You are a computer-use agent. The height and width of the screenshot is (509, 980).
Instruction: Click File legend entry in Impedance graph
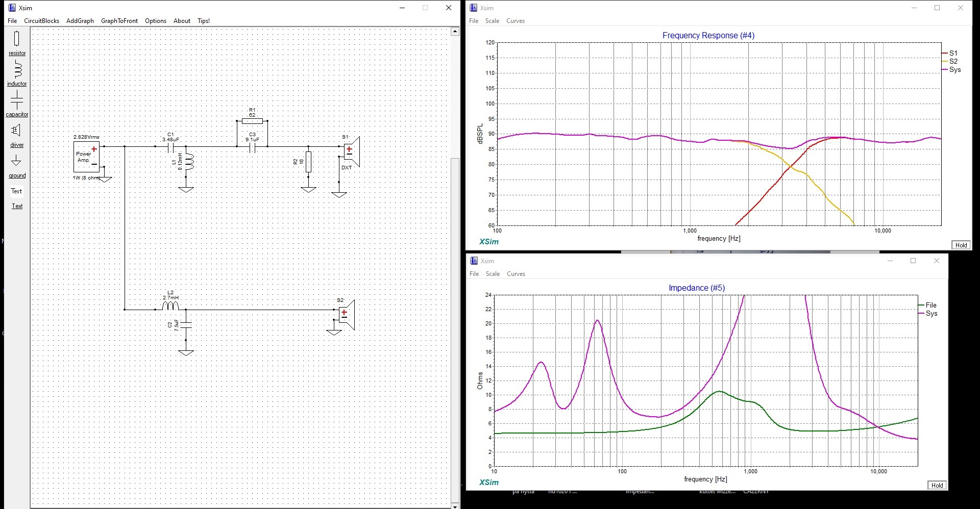pos(927,305)
